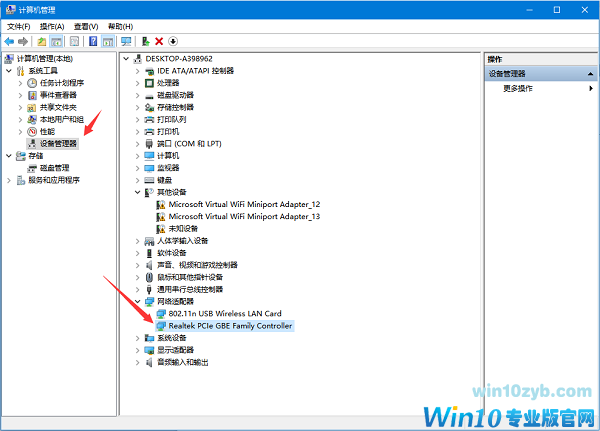Click the Back arrow toolbar icon
Viewport: 600px width, 431px height.
pos(9,41)
